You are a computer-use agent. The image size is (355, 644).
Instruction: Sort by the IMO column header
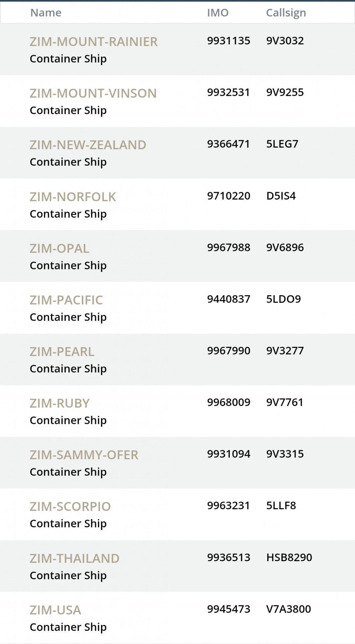[x=218, y=13]
